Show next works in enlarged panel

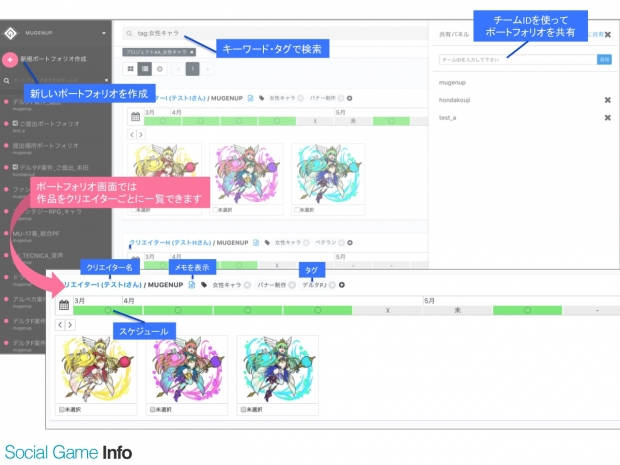pyautogui.click(x=70, y=325)
